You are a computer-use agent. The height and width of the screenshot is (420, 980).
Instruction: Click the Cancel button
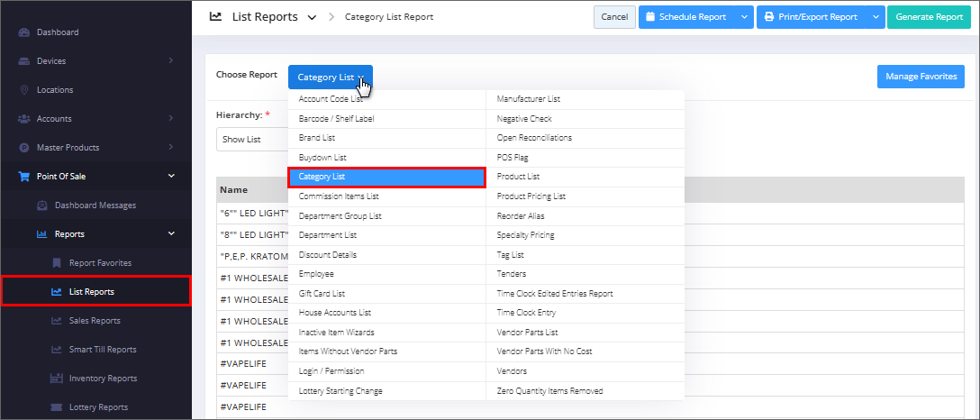pyautogui.click(x=614, y=17)
